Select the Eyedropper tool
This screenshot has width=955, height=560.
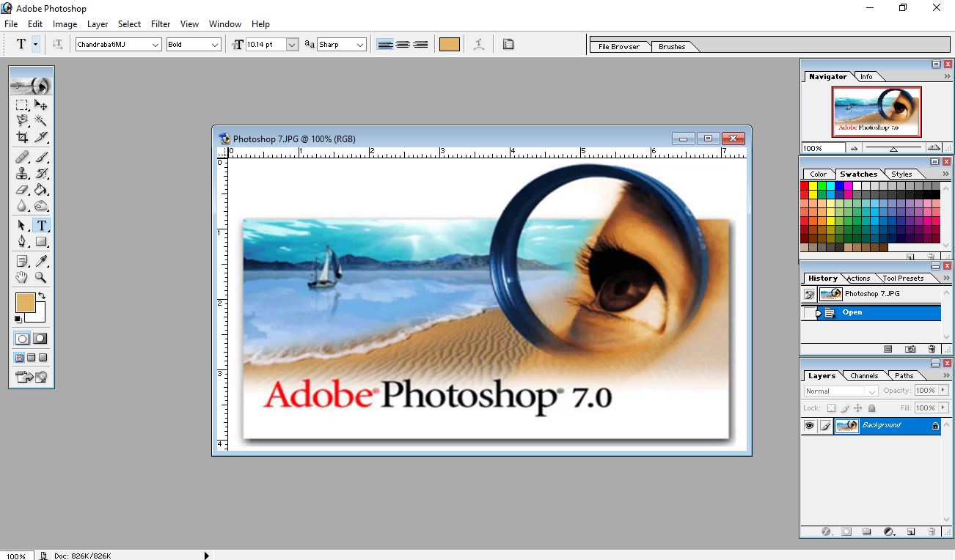41,261
